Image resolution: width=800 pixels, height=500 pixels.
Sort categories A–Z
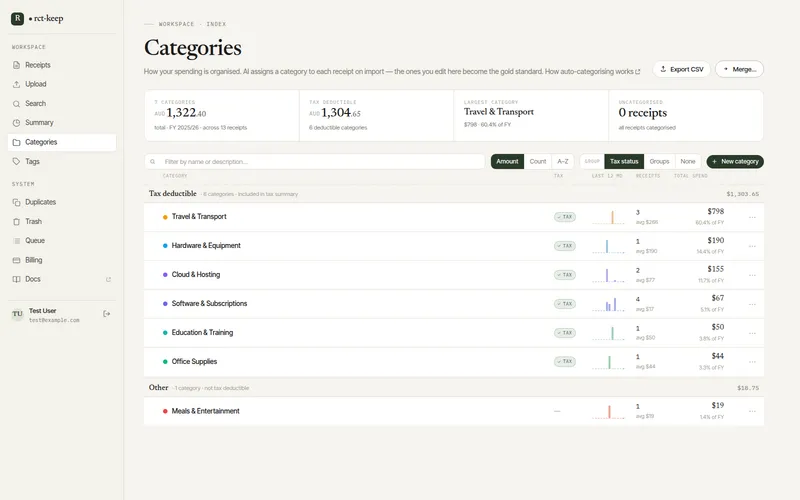click(x=563, y=162)
